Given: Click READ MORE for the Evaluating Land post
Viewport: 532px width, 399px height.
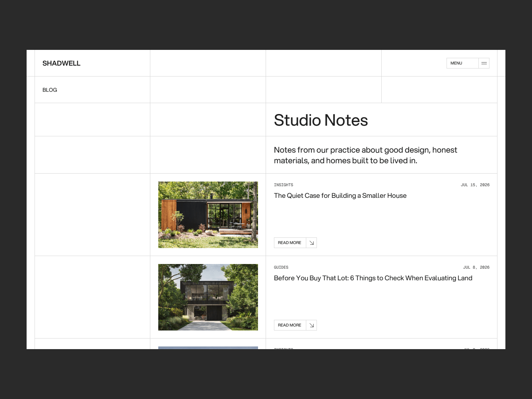Looking at the screenshot, I should [295, 325].
